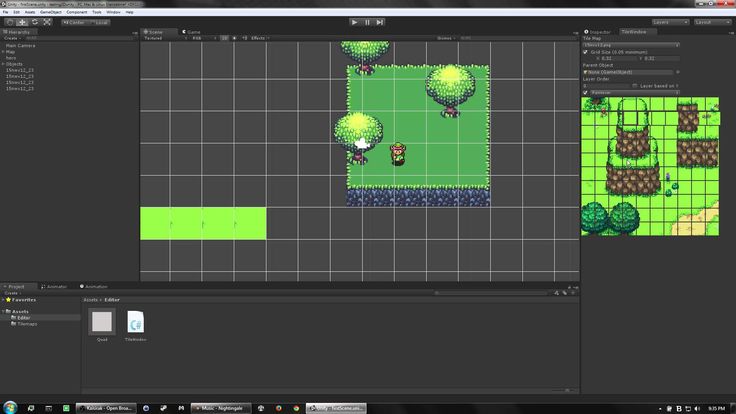Open the Tools menu
Image resolution: width=736 pixels, height=414 pixels.
point(97,12)
